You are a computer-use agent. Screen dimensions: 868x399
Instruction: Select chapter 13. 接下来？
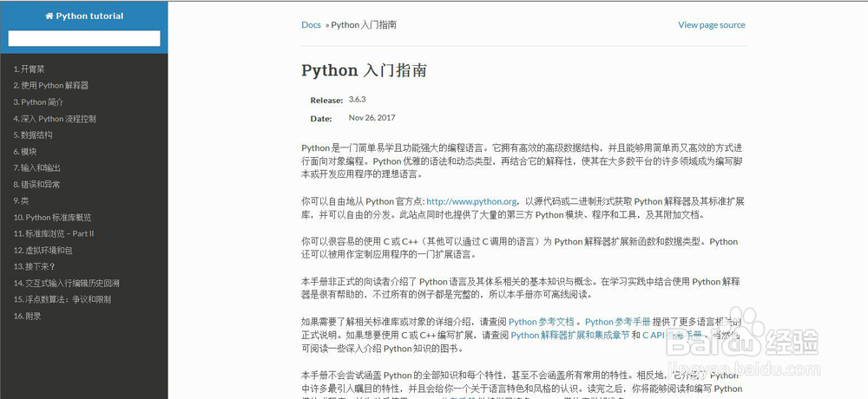pos(35,266)
